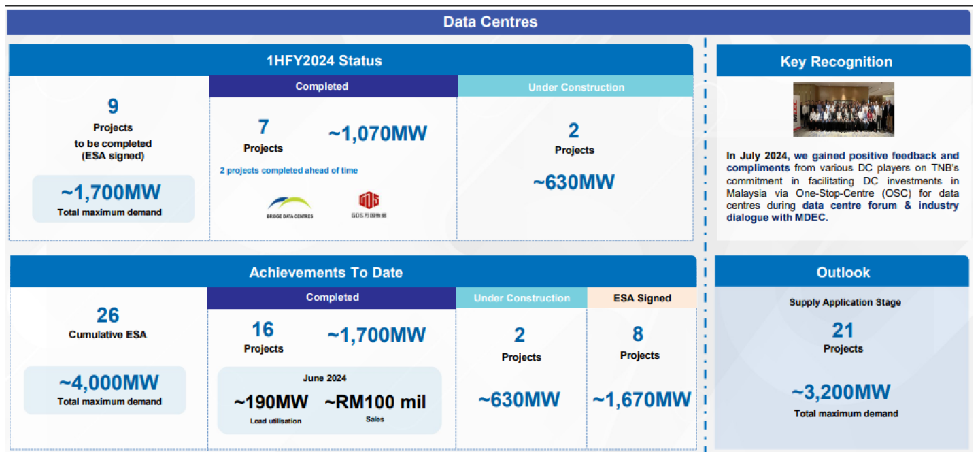Viewport: 980px width, 458px height.
Task: Open the group photo under Key Recognition
Action: coord(843,110)
